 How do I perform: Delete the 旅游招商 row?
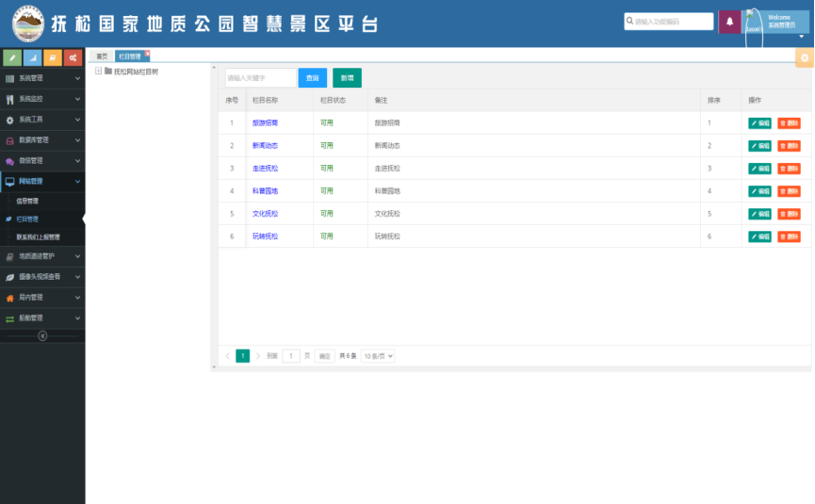coord(789,123)
